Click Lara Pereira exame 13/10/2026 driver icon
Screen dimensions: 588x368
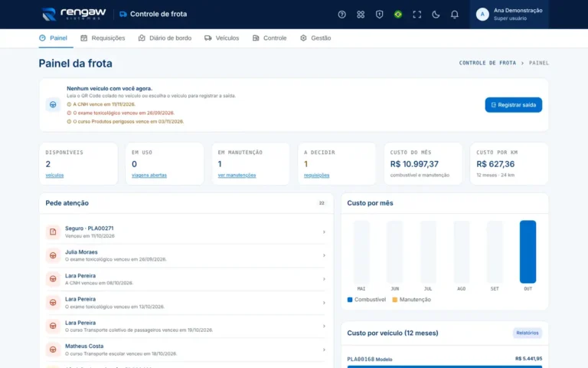click(x=53, y=303)
